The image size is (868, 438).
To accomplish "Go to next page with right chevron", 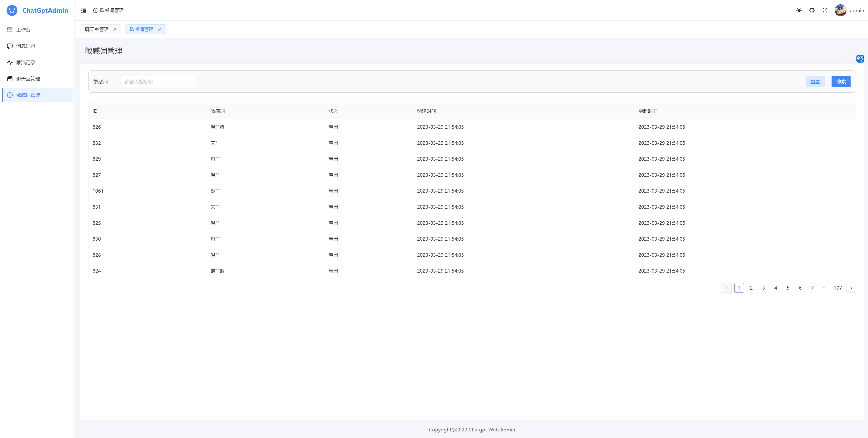I will (851, 288).
